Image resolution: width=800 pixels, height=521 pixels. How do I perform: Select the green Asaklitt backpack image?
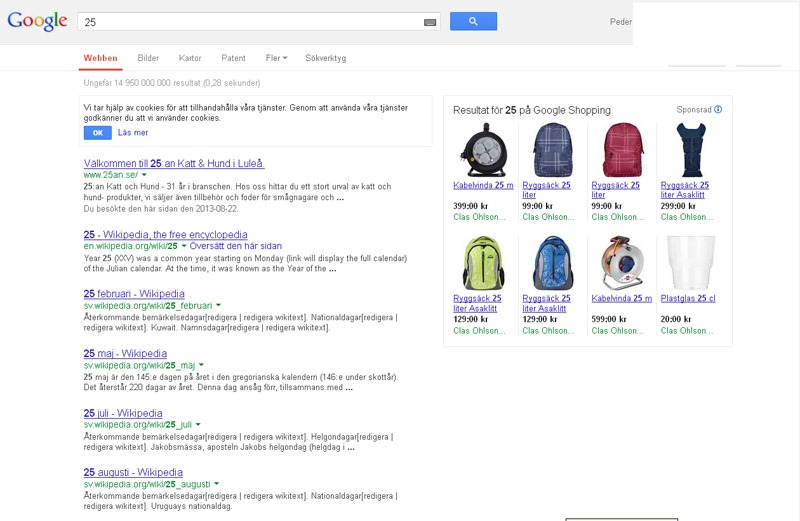point(480,263)
